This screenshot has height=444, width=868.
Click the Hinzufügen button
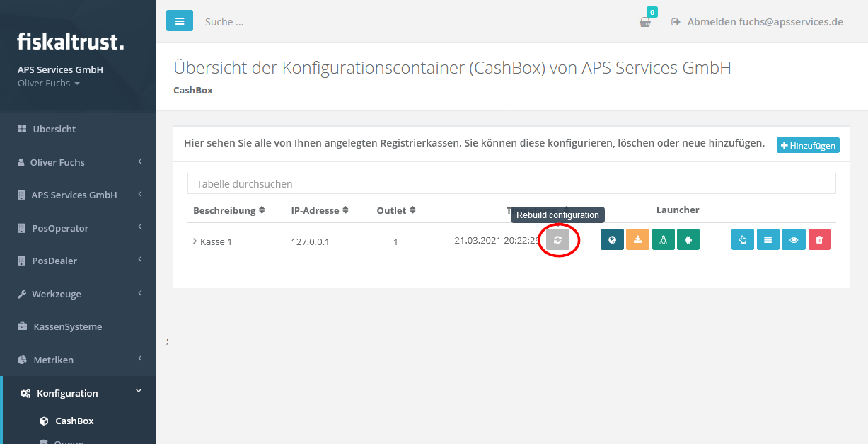[808, 145]
